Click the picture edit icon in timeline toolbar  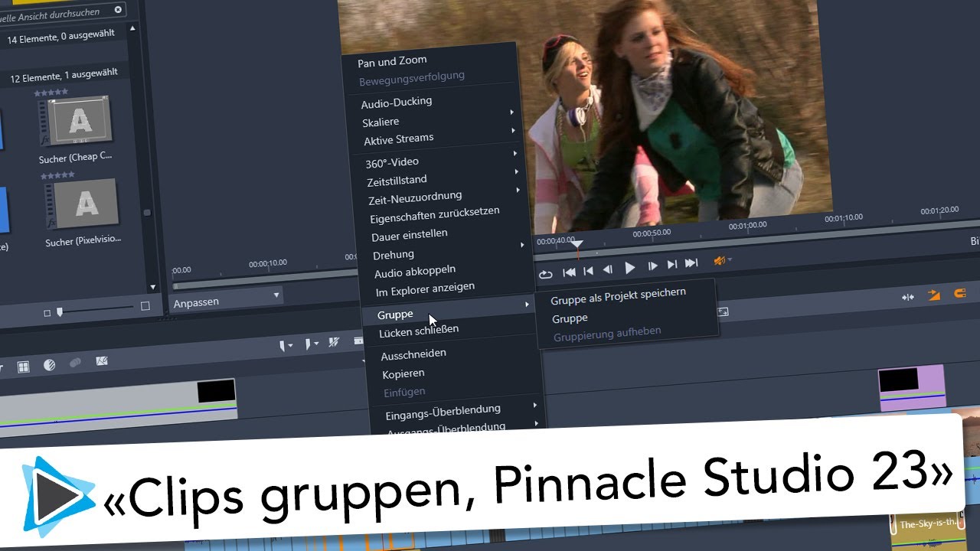(102, 361)
